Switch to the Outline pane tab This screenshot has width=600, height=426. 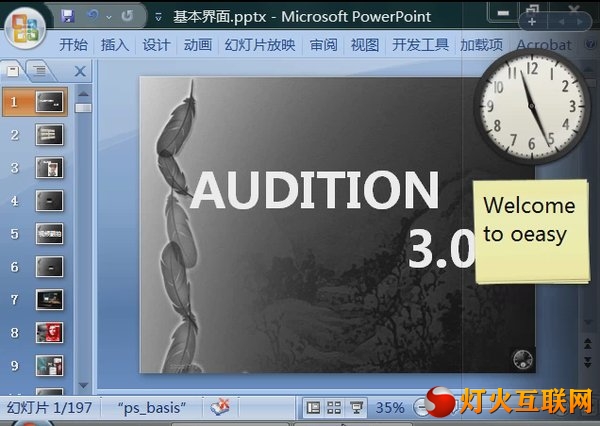click(x=39, y=71)
